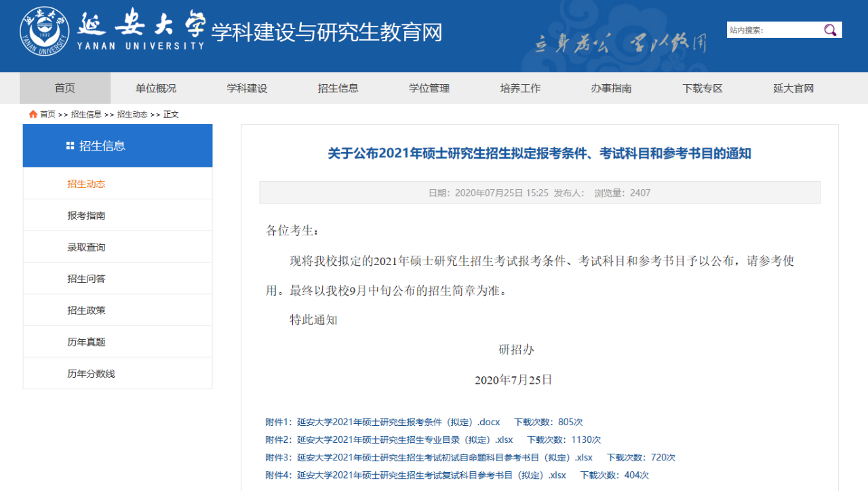
Task: Click the 下载次数：404次 text
Action: (x=614, y=475)
